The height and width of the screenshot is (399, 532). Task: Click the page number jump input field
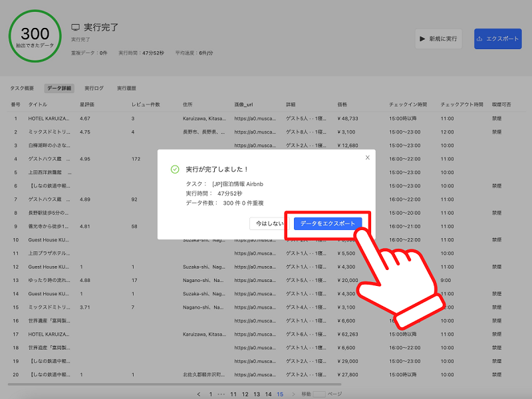point(320,394)
